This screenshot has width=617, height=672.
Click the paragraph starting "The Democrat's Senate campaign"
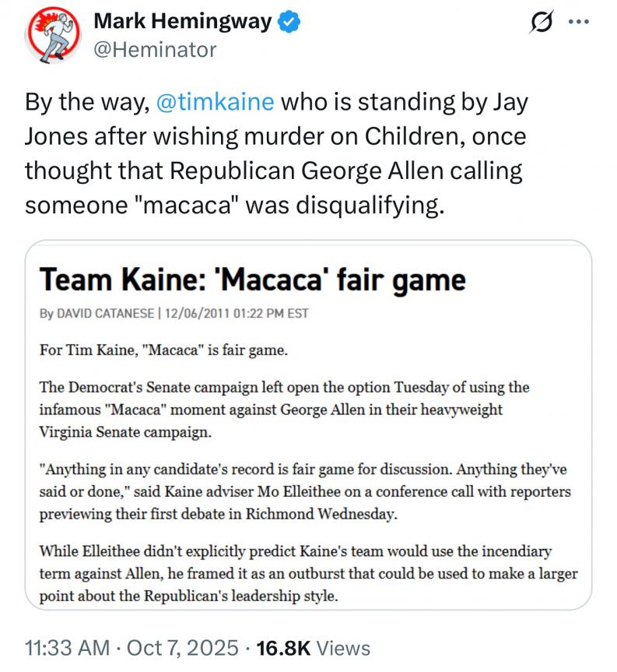click(284, 409)
